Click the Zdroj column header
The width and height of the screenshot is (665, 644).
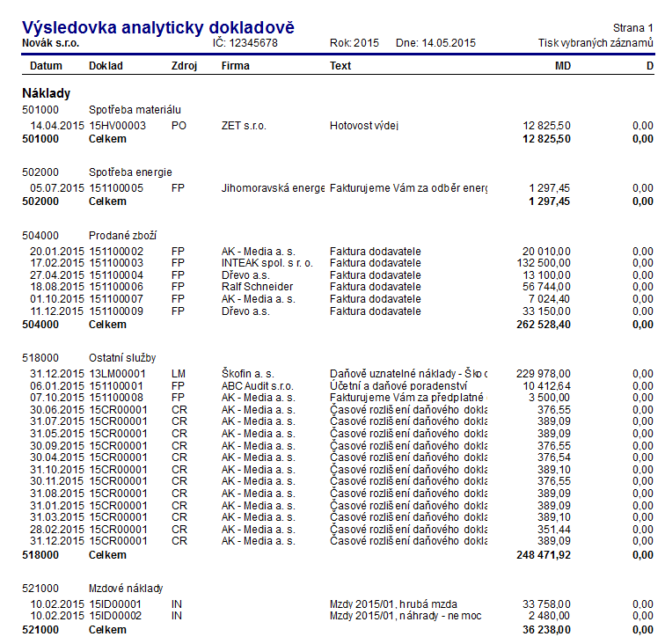pos(185,66)
